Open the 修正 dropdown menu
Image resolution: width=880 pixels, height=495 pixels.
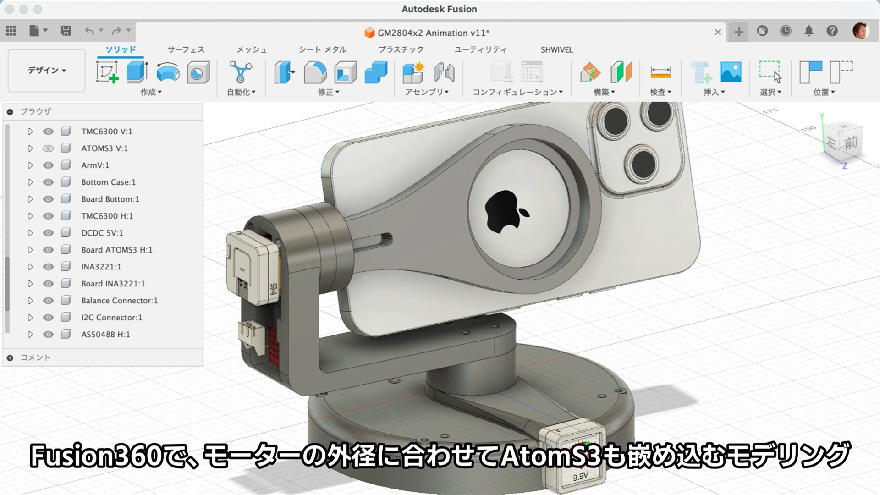click(x=329, y=91)
